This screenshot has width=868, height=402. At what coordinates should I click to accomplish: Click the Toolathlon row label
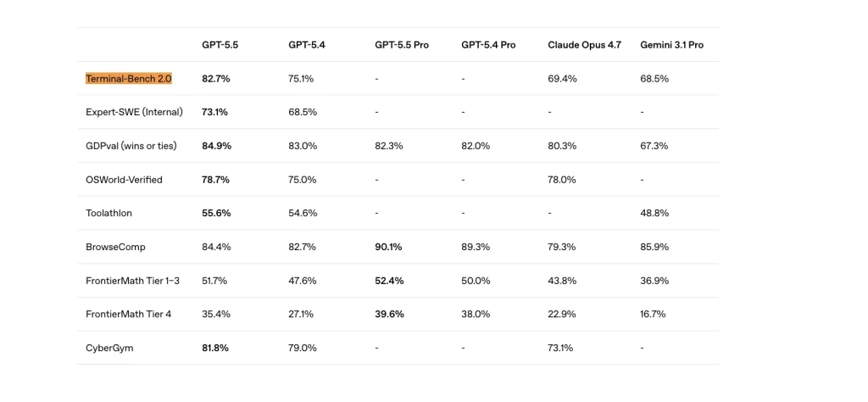108,213
